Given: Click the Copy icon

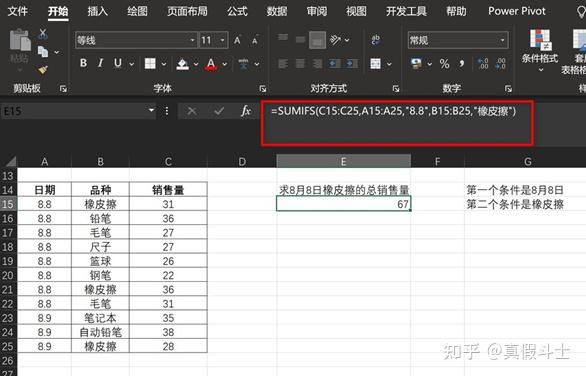Looking at the screenshot, I should click(43, 52).
